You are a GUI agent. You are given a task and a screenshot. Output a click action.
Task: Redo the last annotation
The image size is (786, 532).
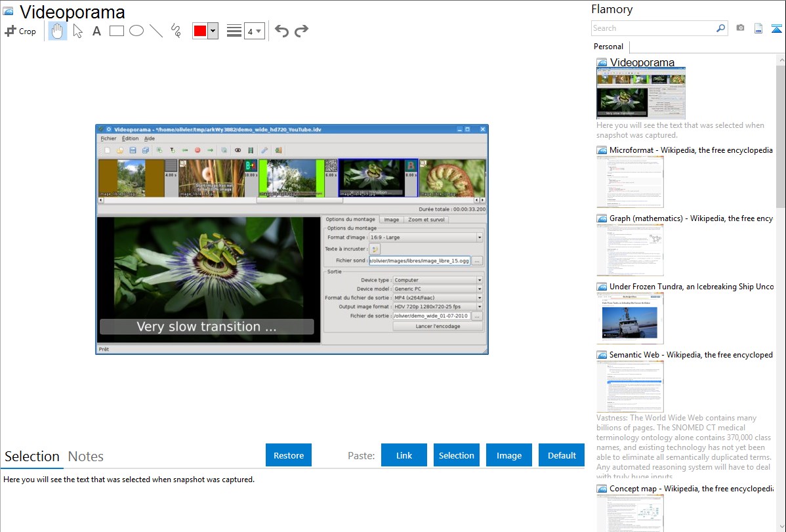click(x=301, y=31)
